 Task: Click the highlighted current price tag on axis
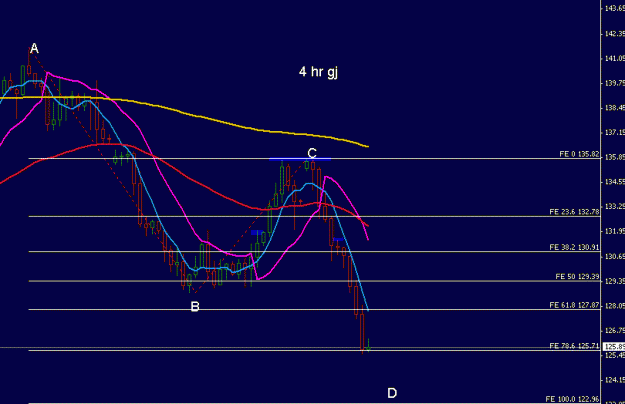pyautogui.click(x=614, y=347)
